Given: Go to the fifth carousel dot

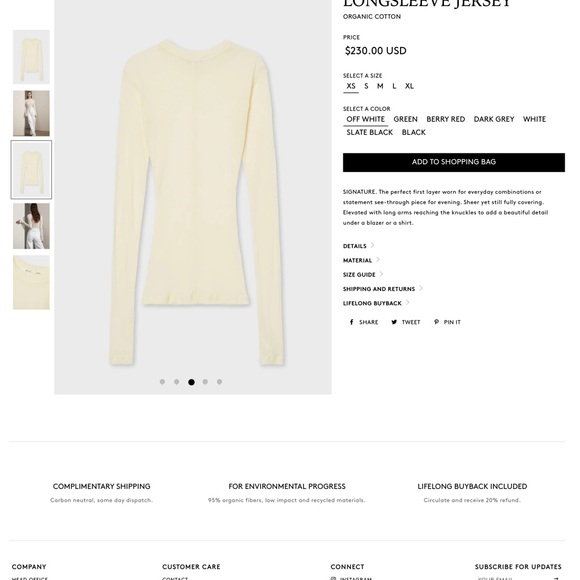Looking at the screenshot, I should coord(219,382).
